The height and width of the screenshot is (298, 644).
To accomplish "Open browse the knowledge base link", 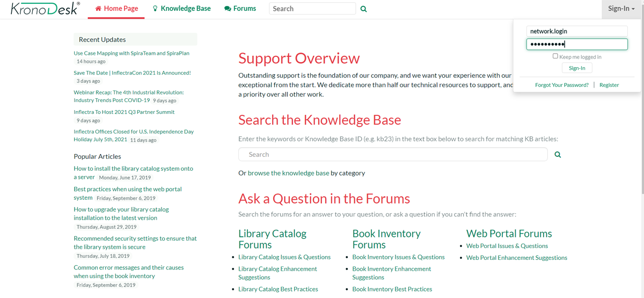I will point(288,173).
